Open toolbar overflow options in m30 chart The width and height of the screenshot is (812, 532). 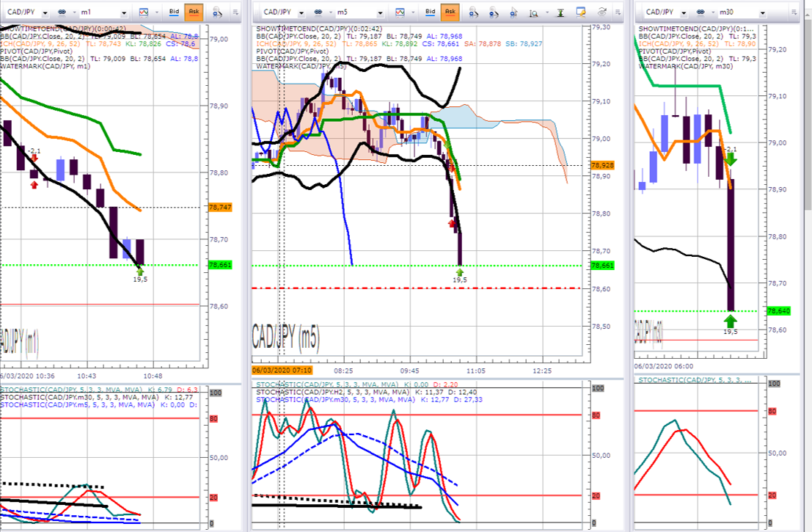pos(794,12)
